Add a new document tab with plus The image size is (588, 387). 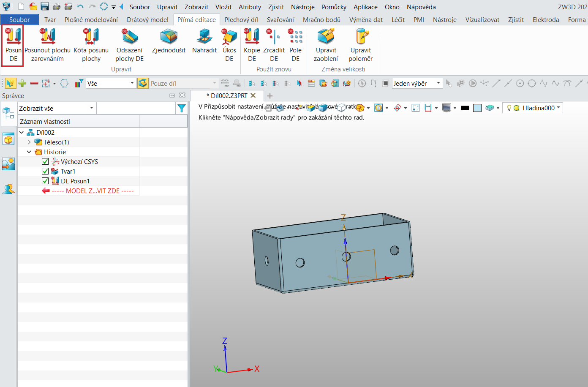point(270,95)
